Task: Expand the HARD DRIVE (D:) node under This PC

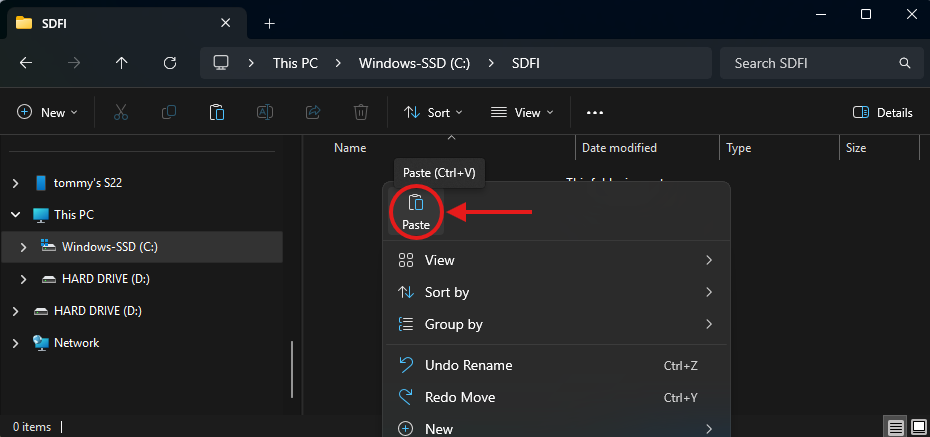Action: pyautogui.click(x=24, y=279)
